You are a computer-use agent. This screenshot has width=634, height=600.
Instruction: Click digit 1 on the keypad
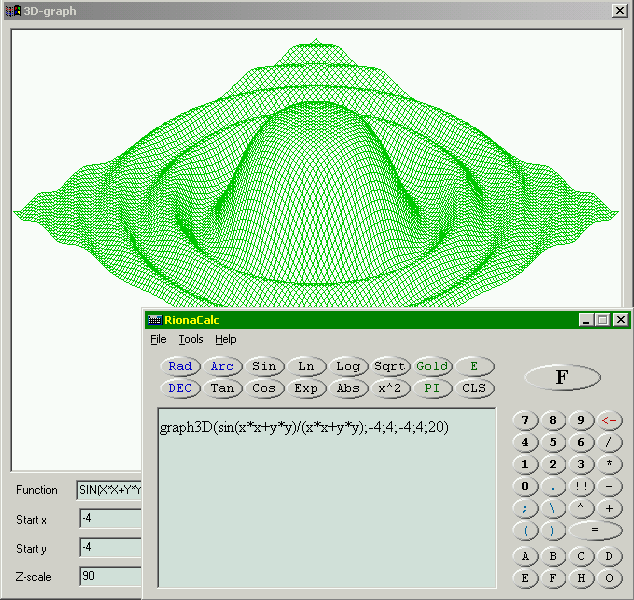pyautogui.click(x=525, y=464)
